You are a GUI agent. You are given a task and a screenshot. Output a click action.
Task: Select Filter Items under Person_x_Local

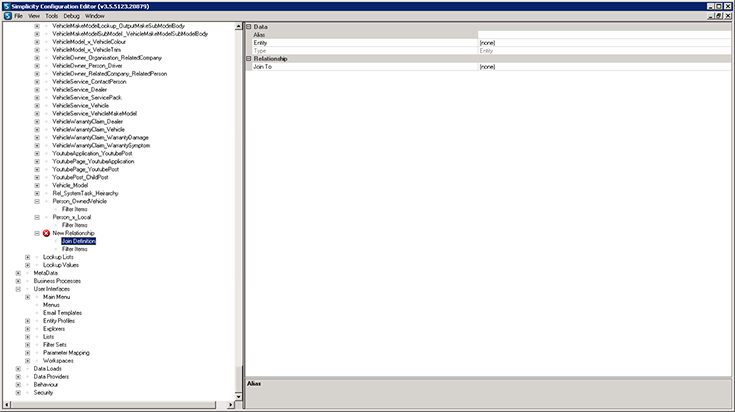[x=75, y=225]
